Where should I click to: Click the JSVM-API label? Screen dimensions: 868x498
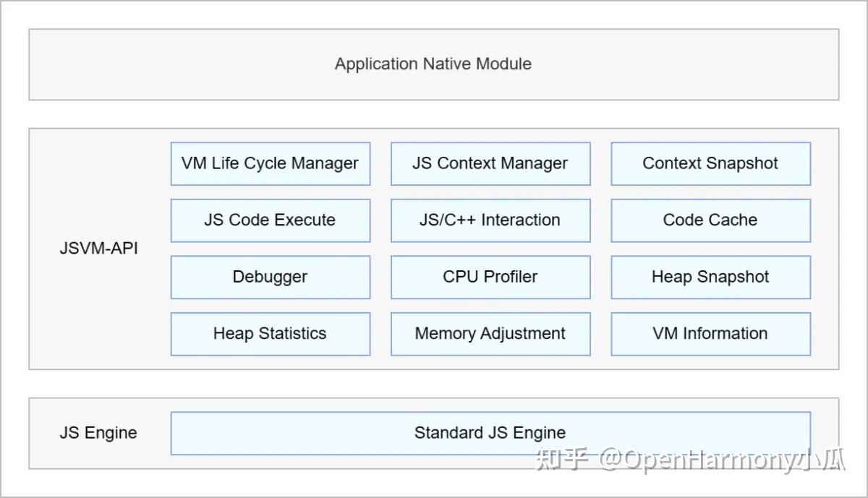tap(98, 248)
